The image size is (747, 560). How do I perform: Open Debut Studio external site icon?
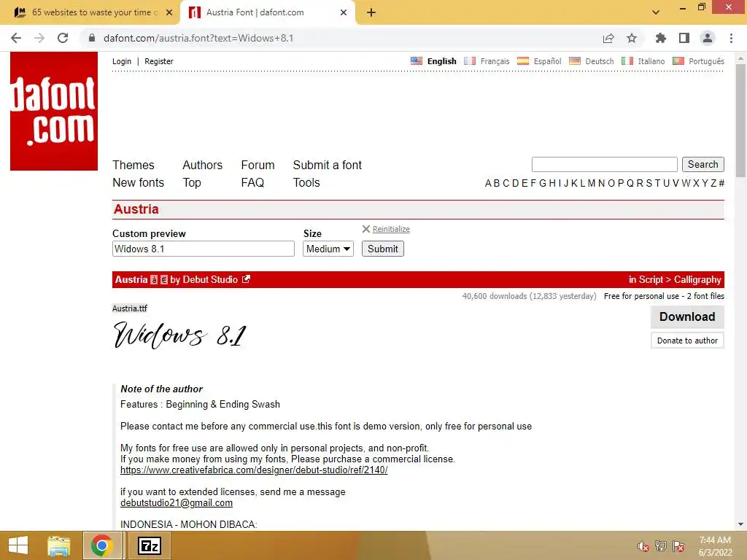[246, 279]
